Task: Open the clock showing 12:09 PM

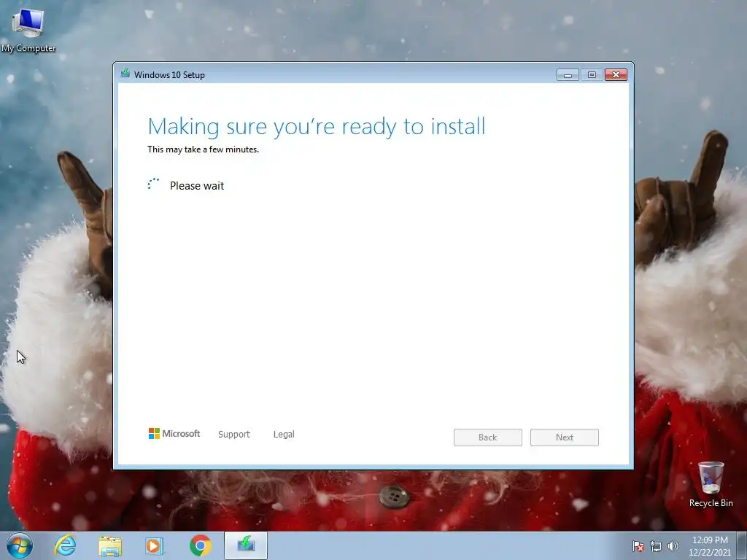Action: coord(710,545)
